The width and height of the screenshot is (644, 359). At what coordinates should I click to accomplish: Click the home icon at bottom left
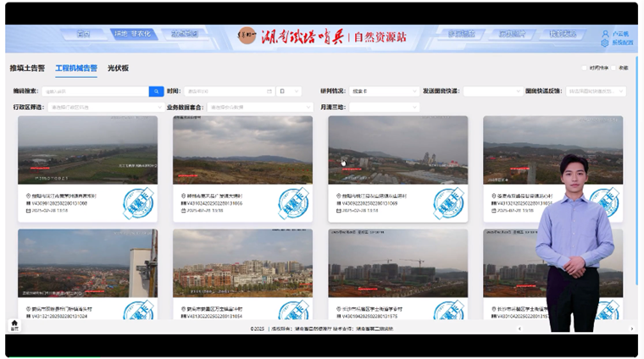(x=14, y=324)
